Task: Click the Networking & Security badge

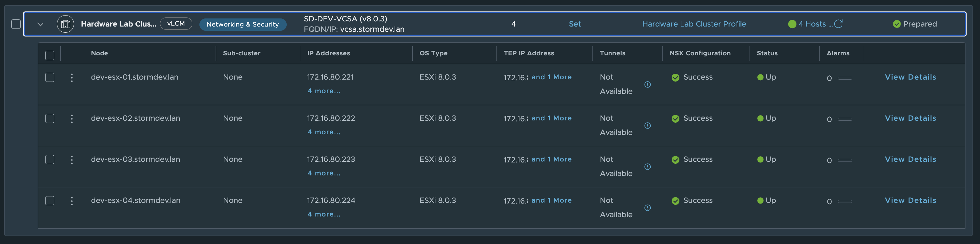Action: coord(243,24)
